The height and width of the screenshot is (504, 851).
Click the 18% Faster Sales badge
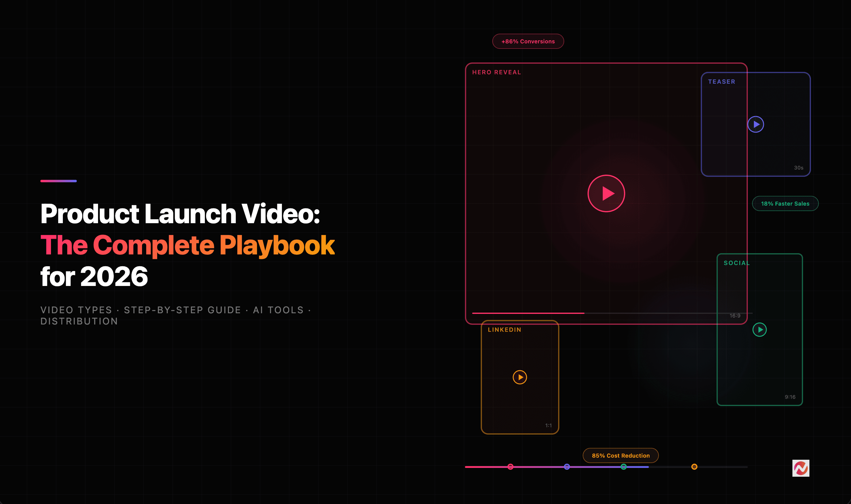[x=785, y=203]
